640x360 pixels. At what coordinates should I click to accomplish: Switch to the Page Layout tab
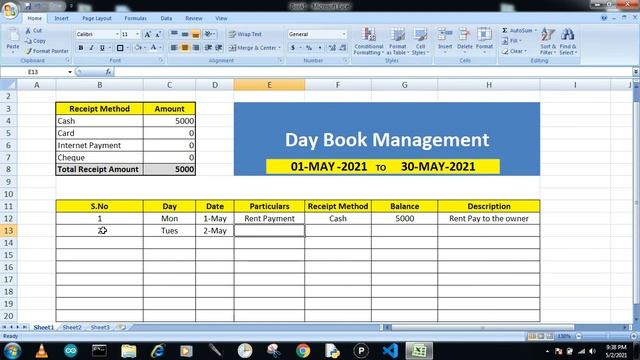click(97, 18)
